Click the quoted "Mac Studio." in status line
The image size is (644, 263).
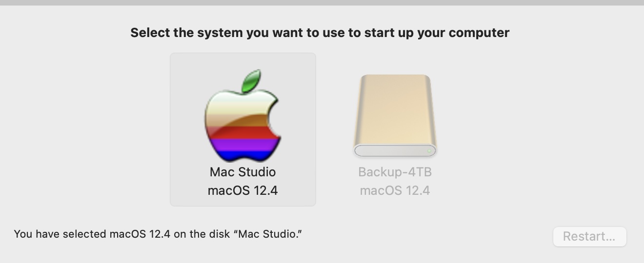tap(268, 234)
